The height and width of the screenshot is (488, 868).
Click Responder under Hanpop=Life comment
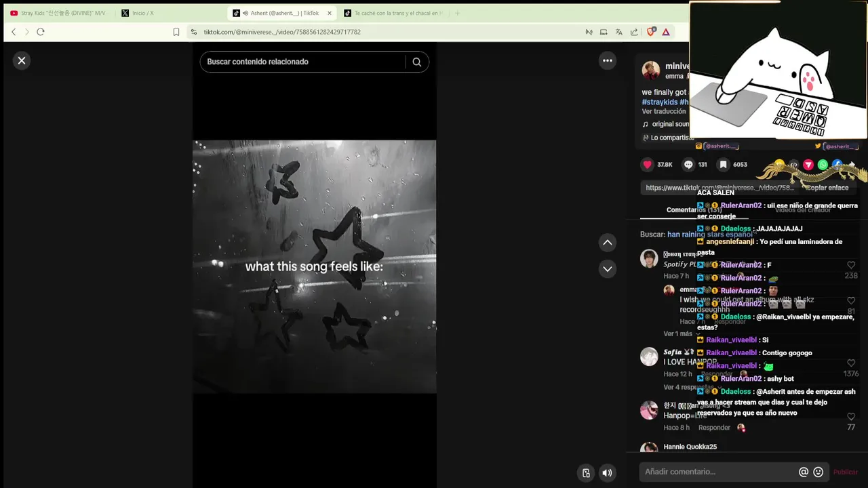pos(714,428)
